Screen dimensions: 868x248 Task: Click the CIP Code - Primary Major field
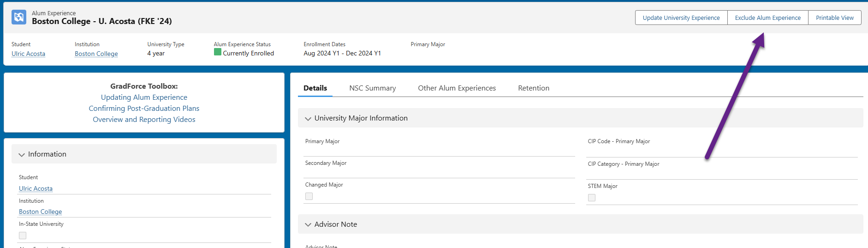[722, 146]
